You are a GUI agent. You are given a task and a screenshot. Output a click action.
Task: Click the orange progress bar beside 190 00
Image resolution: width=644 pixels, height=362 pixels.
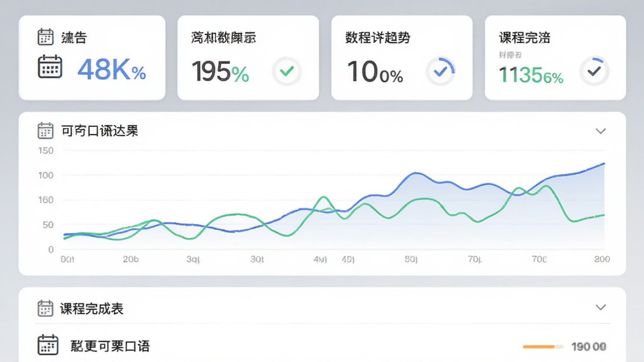point(543,347)
